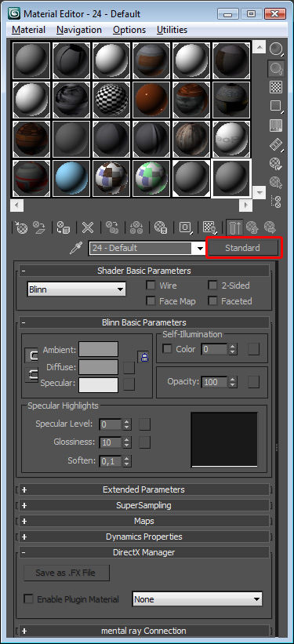Click the Reset Map/Material X icon
This screenshot has height=644, width=294.
click(88, 227)
